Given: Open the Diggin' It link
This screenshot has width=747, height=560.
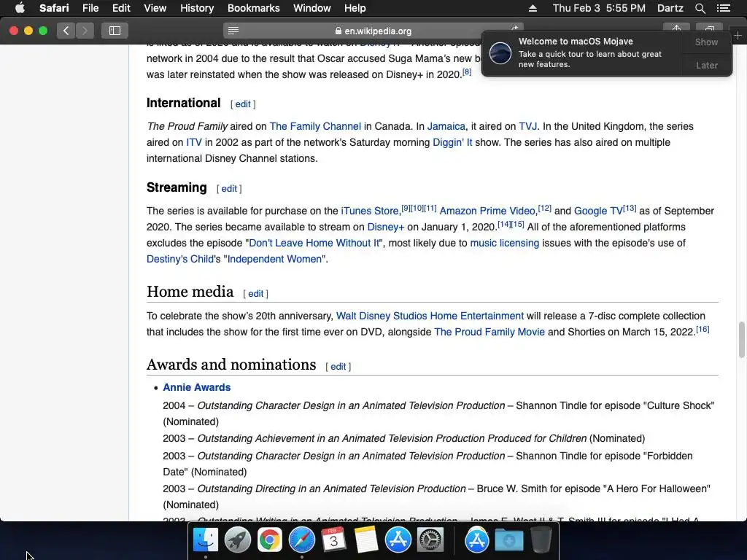Looking at the screenshot, I should [x=452, y=143].
